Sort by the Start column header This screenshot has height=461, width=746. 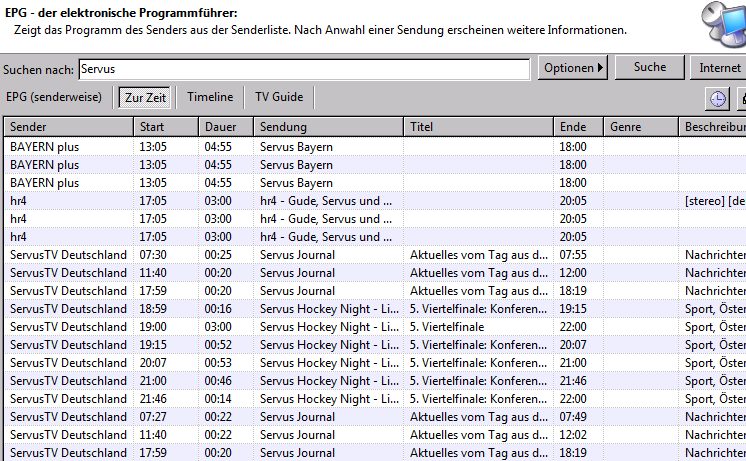coord(166,127)
